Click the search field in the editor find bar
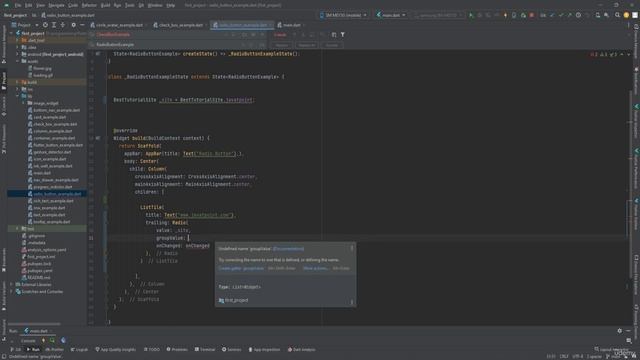640x360 pixels. (159, 35)
